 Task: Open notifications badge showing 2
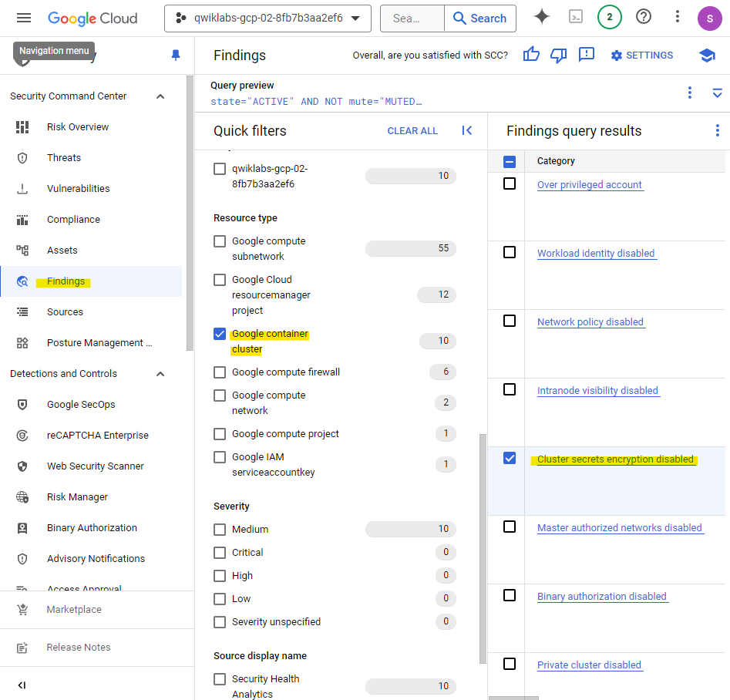coord(610,17)
